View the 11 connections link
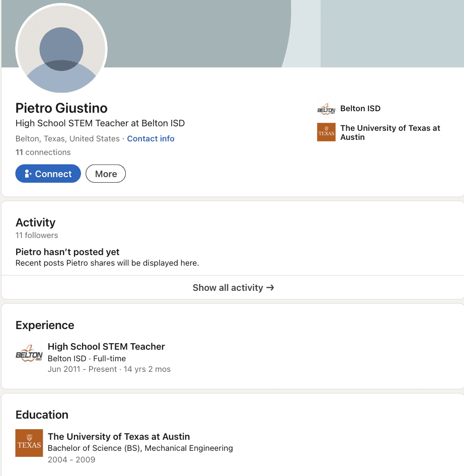The image size is (464, 476). 43,152
